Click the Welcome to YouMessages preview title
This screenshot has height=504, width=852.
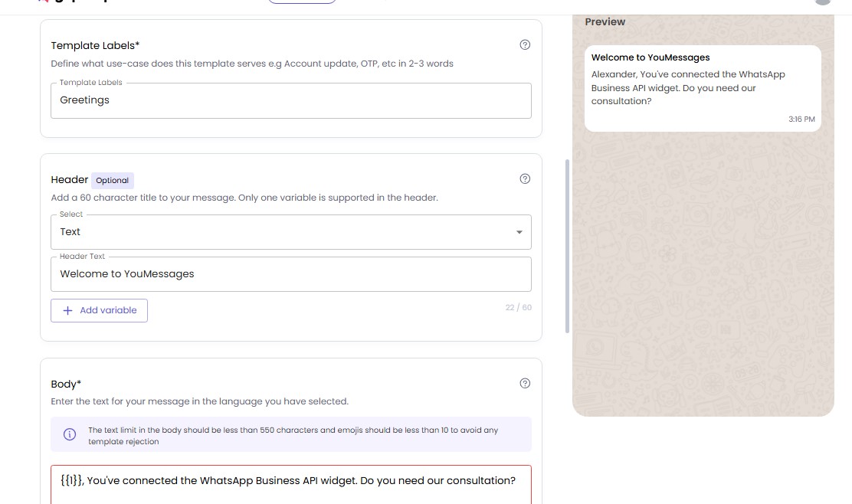pos(650,57)
